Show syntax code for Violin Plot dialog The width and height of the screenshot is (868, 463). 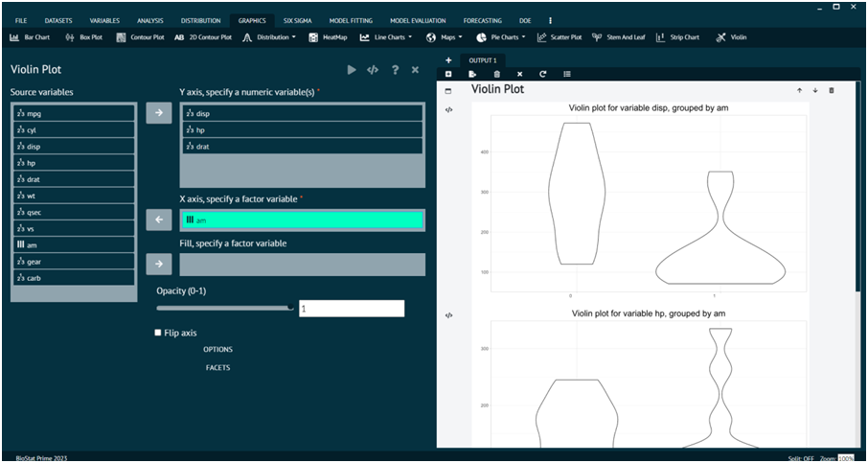pos(373,70)
